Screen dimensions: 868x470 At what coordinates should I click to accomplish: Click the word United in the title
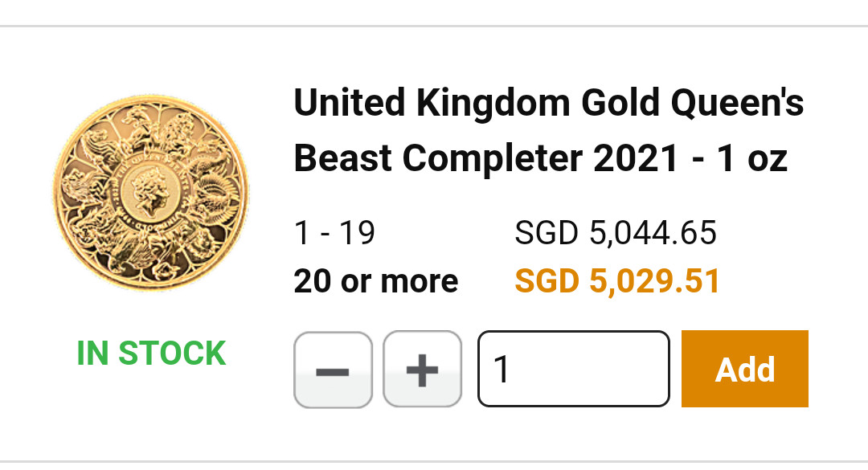pos(346,104)
